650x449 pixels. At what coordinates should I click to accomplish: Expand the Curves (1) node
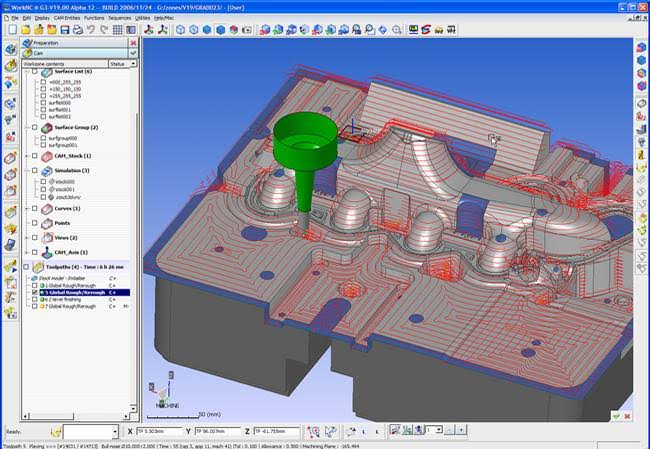[x=27, y=209]
